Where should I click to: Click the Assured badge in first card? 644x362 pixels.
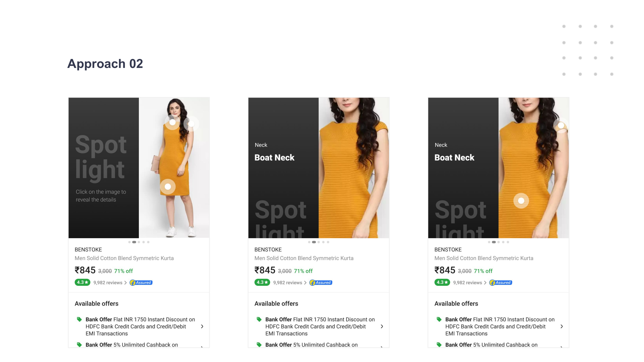tap(141, 282)
